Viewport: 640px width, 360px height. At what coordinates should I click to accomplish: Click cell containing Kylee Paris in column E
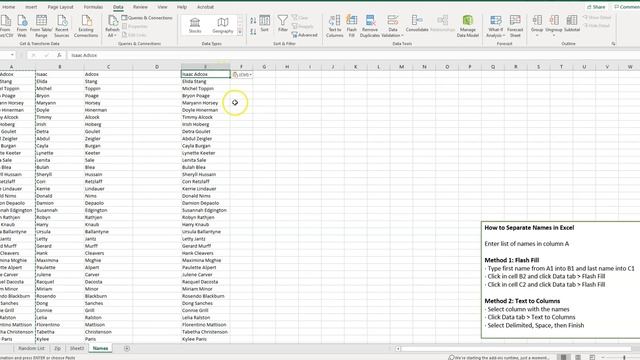206,339
